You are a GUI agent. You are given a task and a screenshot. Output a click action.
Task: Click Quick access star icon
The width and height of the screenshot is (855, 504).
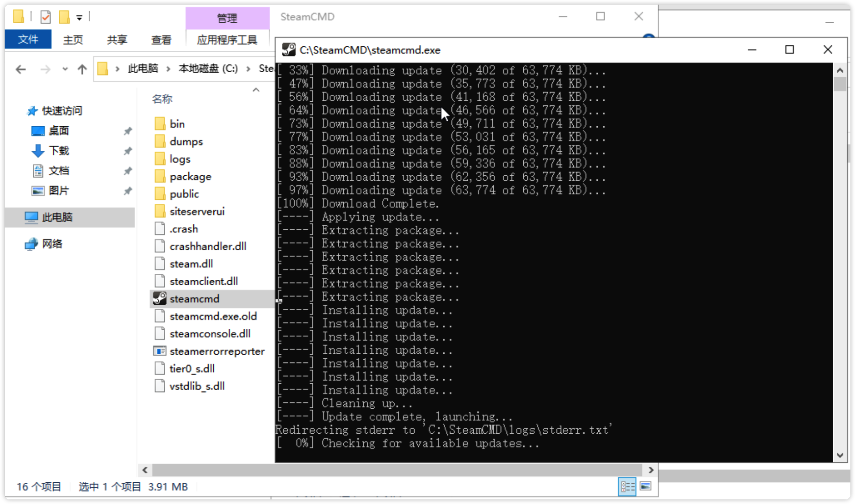pyautogui.click(x=31, y=111)
